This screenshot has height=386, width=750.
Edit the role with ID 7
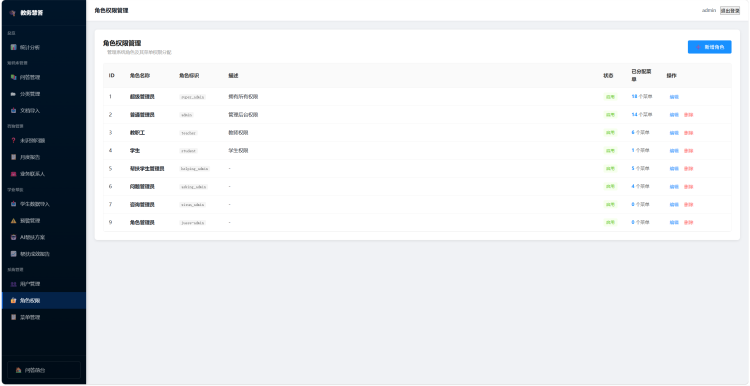674,204
